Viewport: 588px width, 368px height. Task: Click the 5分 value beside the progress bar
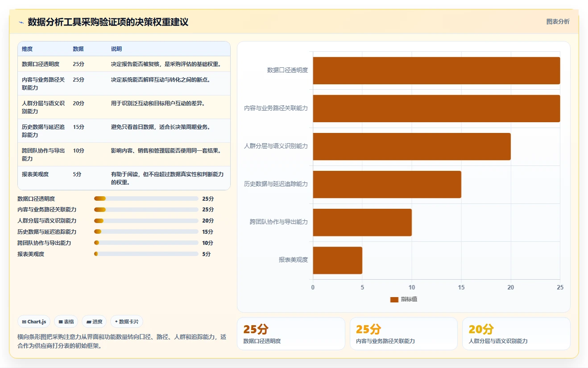click(206, 254)
